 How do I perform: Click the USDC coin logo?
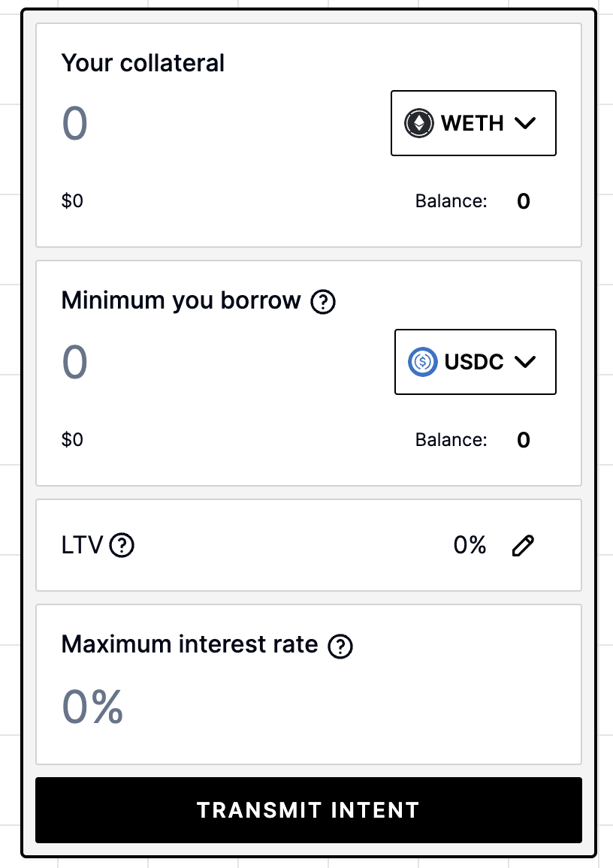[422, 362]
